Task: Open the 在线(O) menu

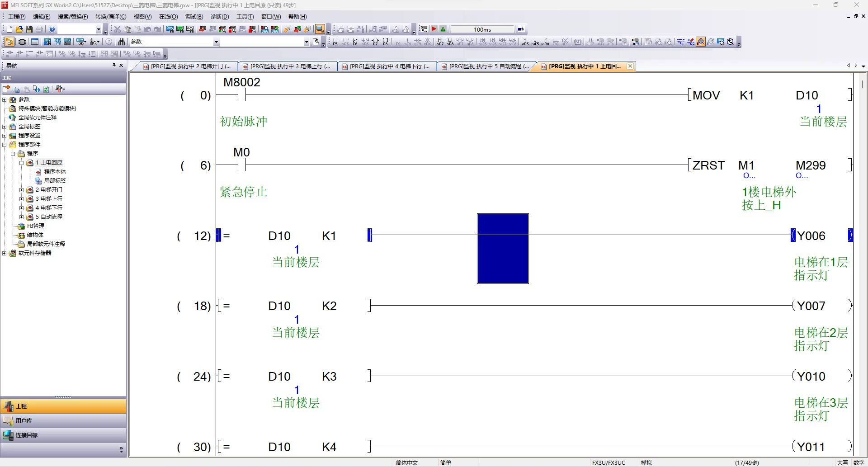Action: click(168, 17)
